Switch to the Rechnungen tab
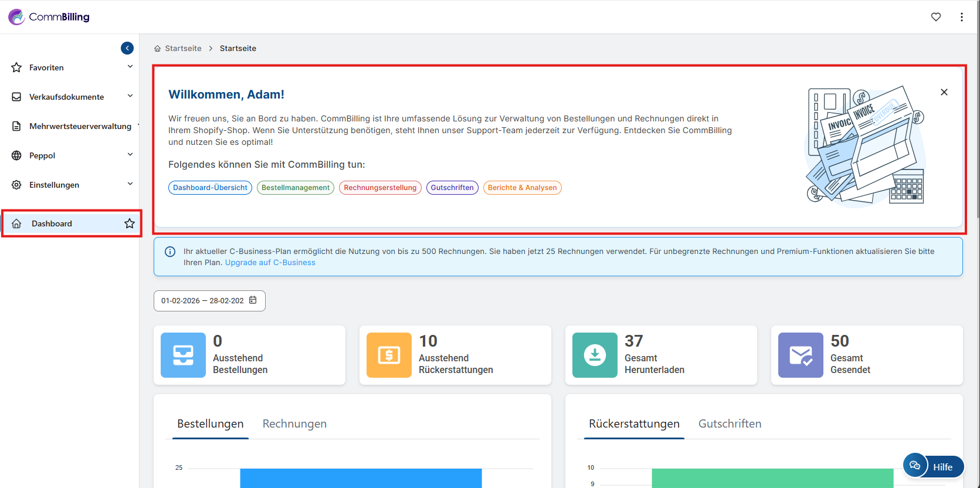This screenshot has width=980, height=488. pyautogui.click(x=294, y=423)
